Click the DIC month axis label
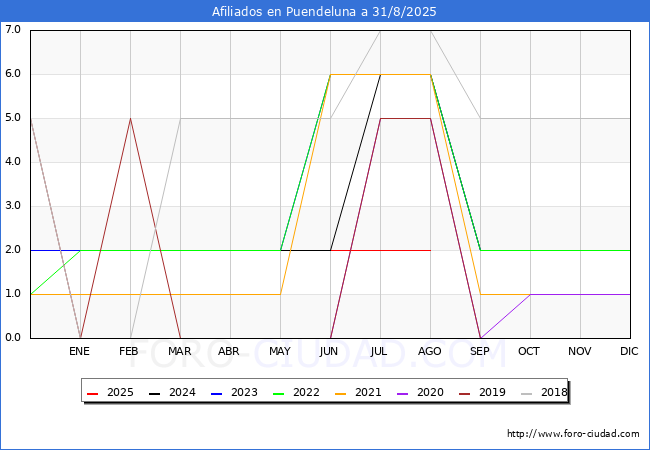 [x=629, y=351]
